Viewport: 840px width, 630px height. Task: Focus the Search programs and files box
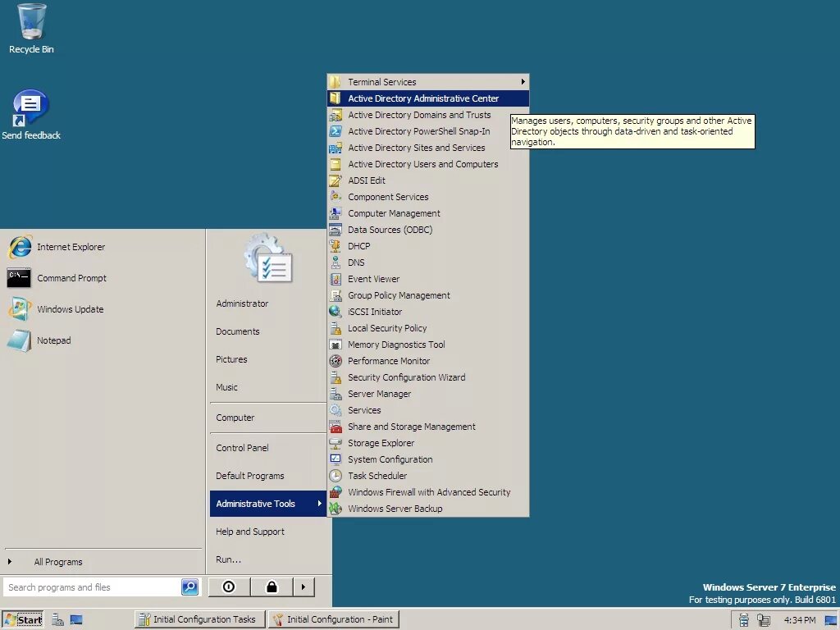point(92,587)
